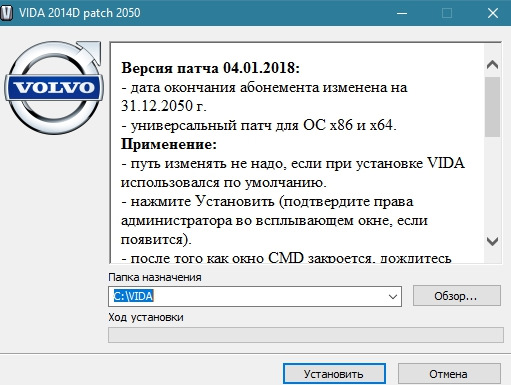Click the Volvo logo image
This screenshot has height=385, width=511.
(53, 87)
